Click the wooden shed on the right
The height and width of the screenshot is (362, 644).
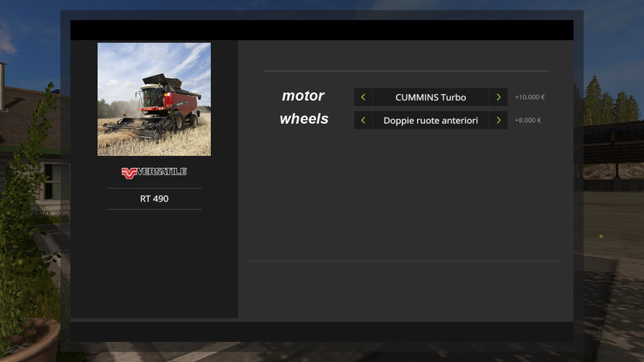click(x=610, y=145)
